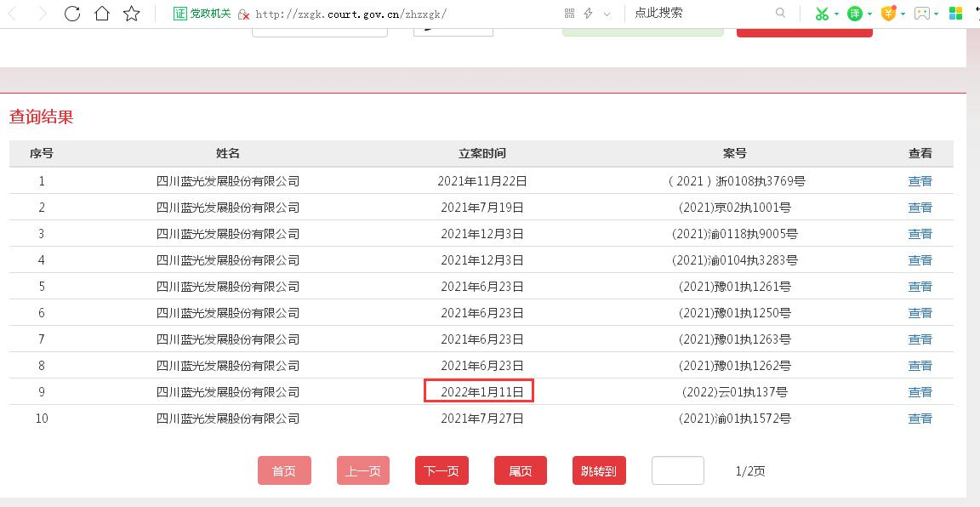Image resolution: width=980 pixels, height=507 pixels.
Task: Open 查看 link for case (2022)云01执137号
Action: 920,392
